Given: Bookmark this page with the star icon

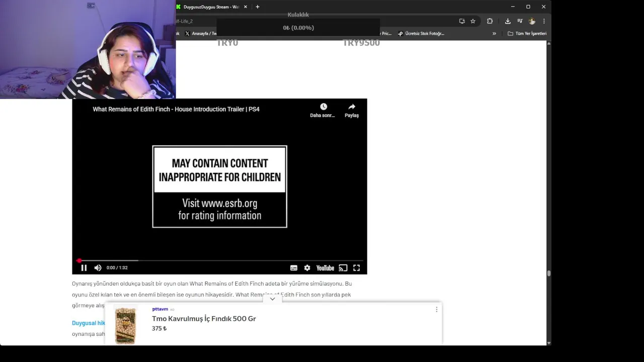Looking at the screenshot, I should point(473,21).
